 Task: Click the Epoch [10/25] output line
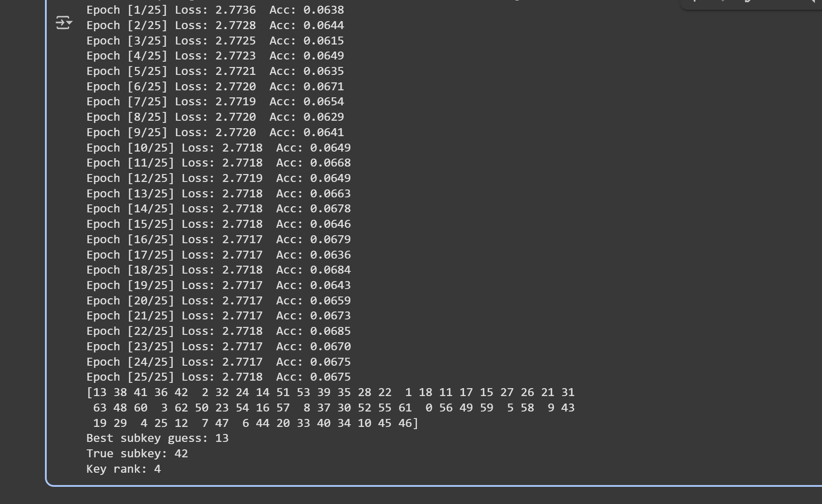218,148
